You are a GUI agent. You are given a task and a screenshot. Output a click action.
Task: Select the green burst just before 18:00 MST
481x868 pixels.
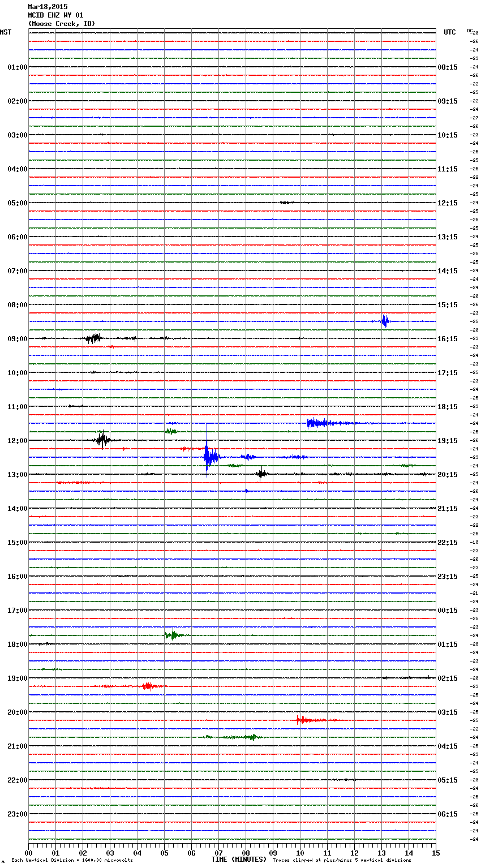(172, 635)
